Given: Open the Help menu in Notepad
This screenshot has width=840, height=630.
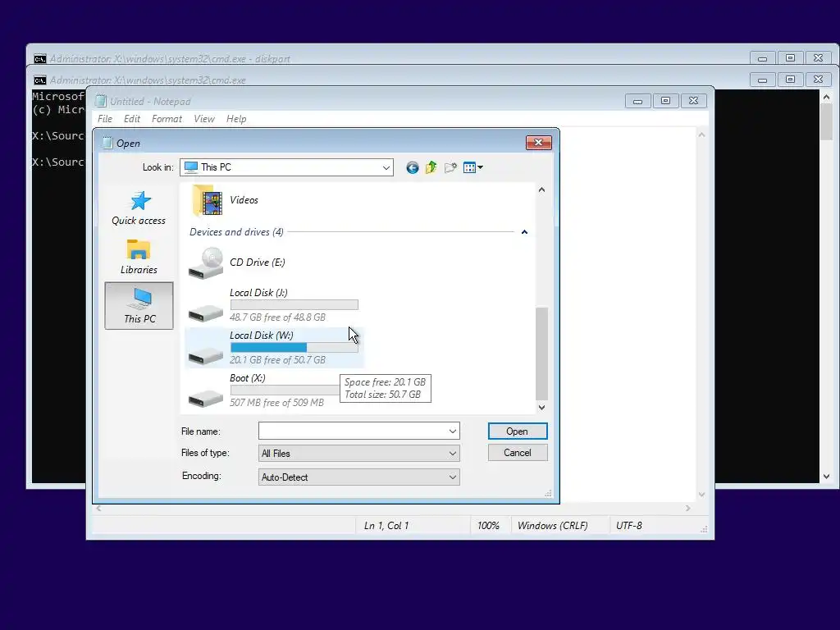Looking at the screenshot, I should click(236, 119).
